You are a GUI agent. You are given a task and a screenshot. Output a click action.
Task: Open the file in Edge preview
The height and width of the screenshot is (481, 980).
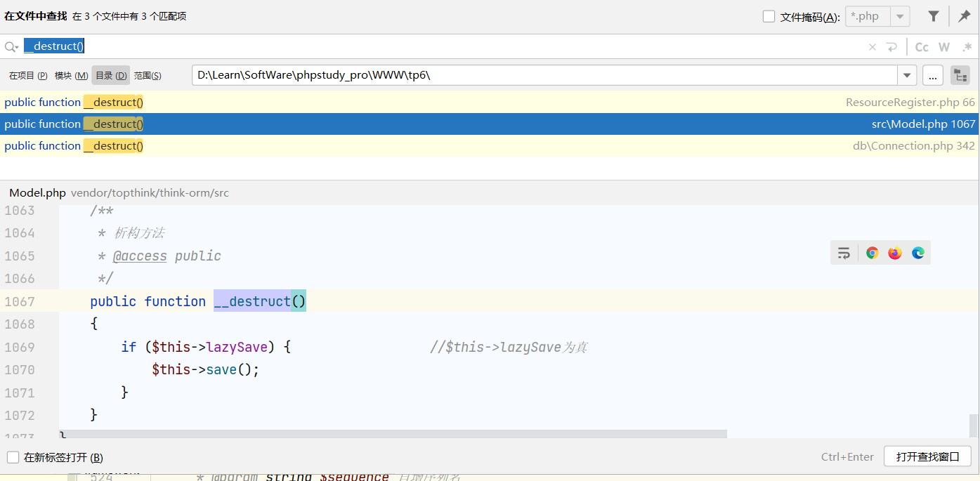(917, 252)
